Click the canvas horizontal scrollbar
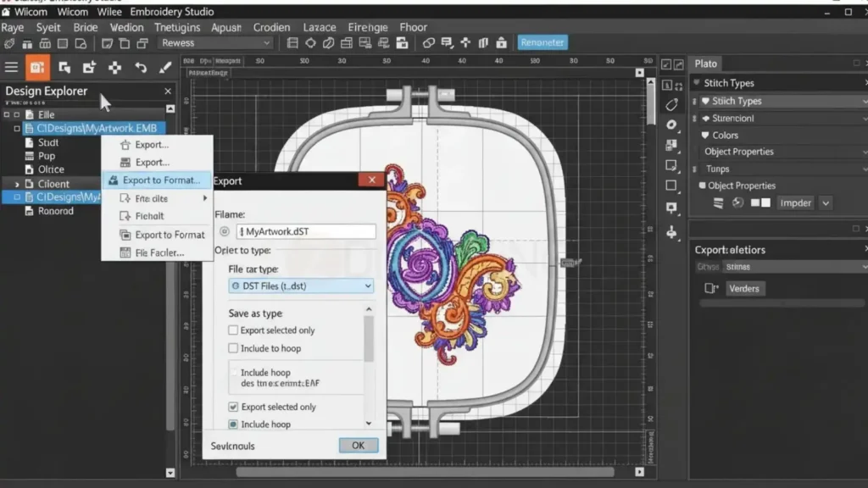Screen dimensions: 868x488 [x=426, y=473]
